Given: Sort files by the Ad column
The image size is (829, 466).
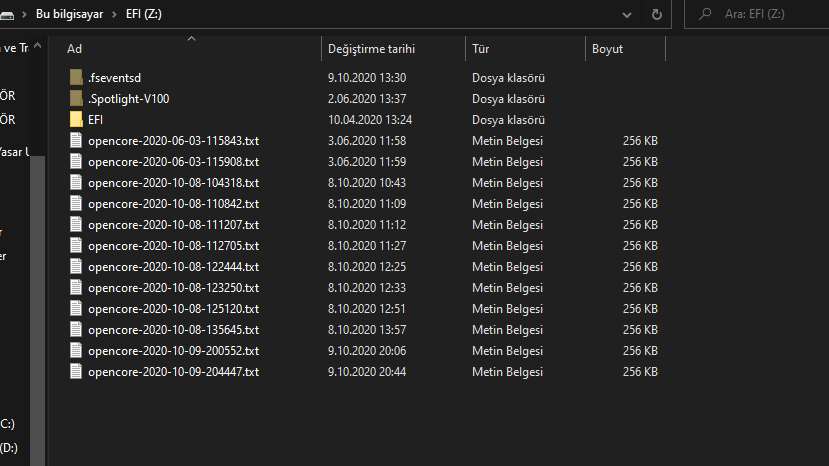Looking at the screenshot, I should point(75,49).
